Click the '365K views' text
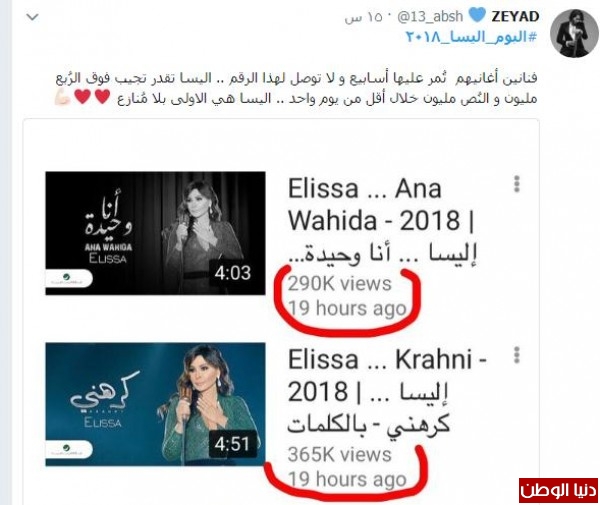 [339, 454]
